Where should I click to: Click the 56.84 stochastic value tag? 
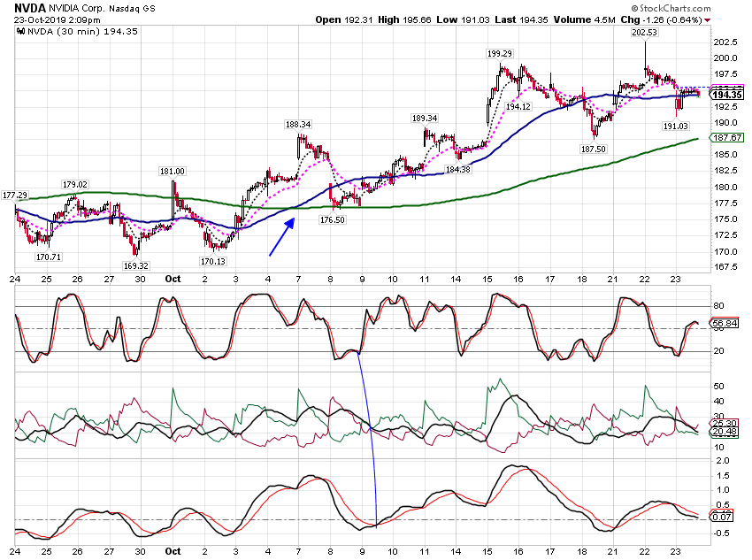[x=725, y=323]
